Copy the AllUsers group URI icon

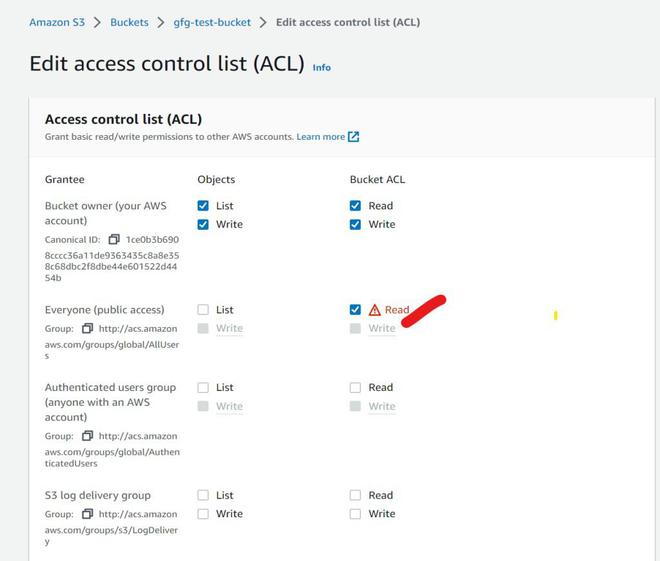(88, 328)
